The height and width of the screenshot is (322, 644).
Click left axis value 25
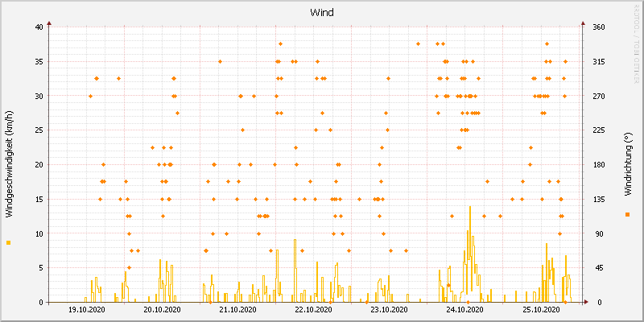(39, 130)
